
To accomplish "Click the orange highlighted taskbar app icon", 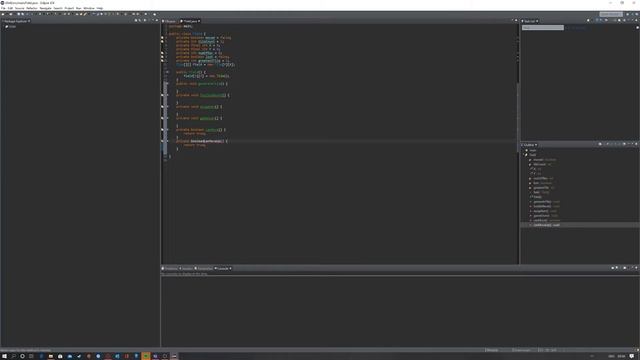I will tap(146, 356).
